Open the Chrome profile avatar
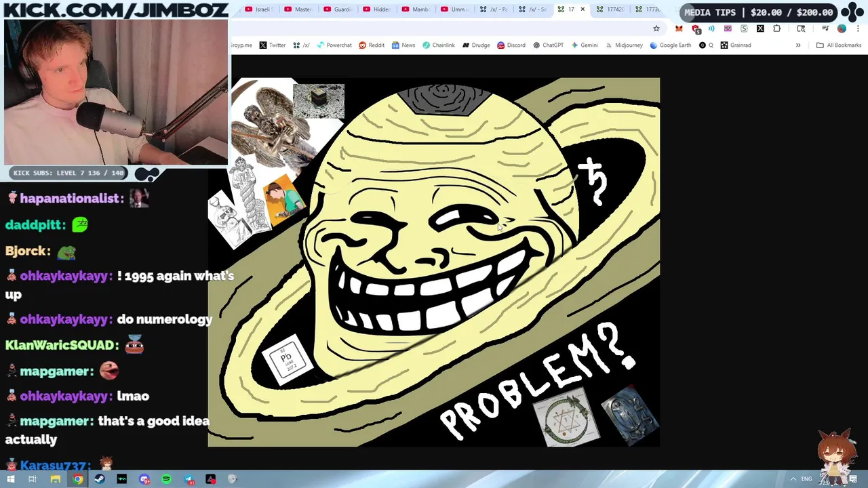Viewport: 868px width, 488px height. click(x=842, y=28)
